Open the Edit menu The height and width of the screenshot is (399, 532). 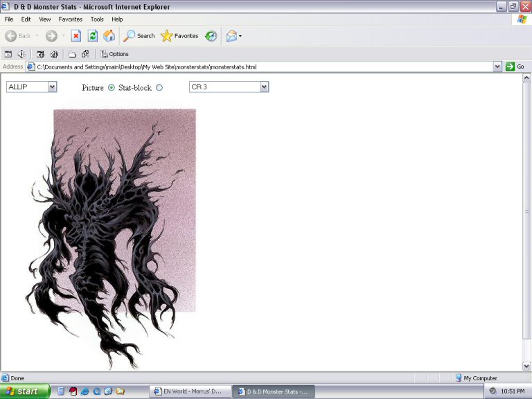pos(26,19)
